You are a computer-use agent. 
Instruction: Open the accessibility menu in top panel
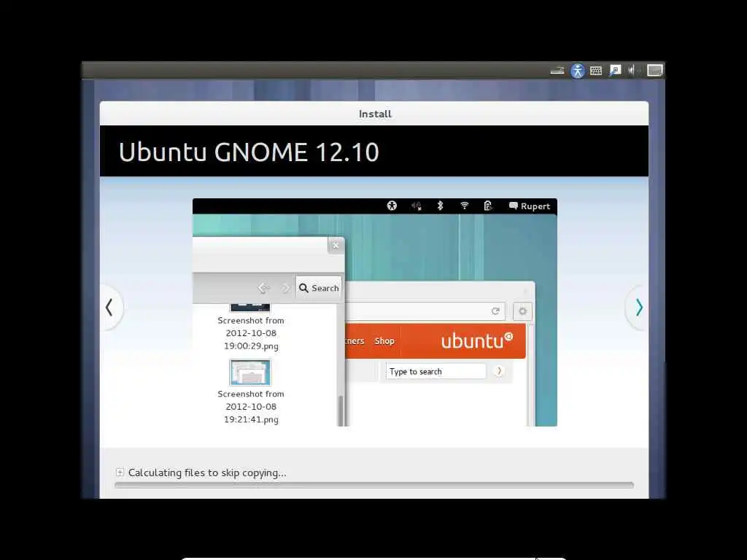click(578, 71)
